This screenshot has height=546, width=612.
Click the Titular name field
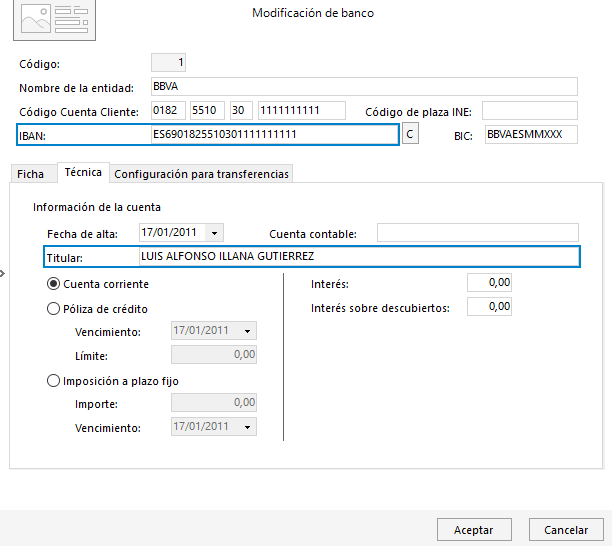click(x=359, y=256)
